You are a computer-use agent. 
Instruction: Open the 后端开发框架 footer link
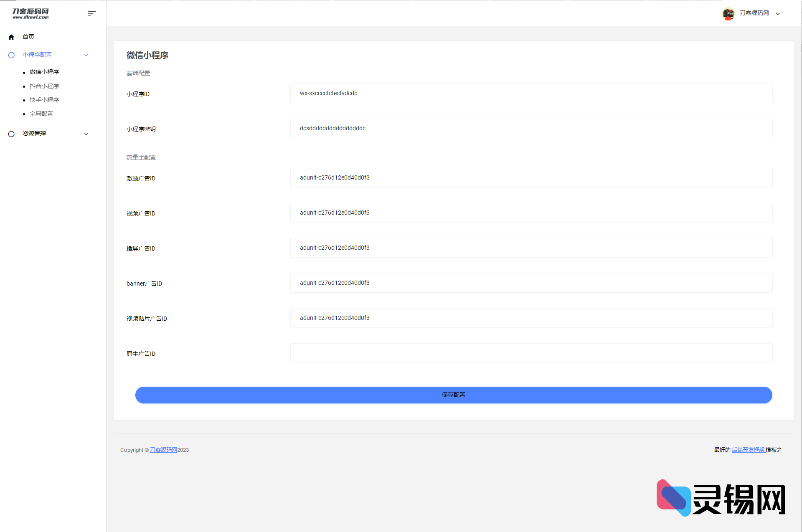tap(748, 450)
